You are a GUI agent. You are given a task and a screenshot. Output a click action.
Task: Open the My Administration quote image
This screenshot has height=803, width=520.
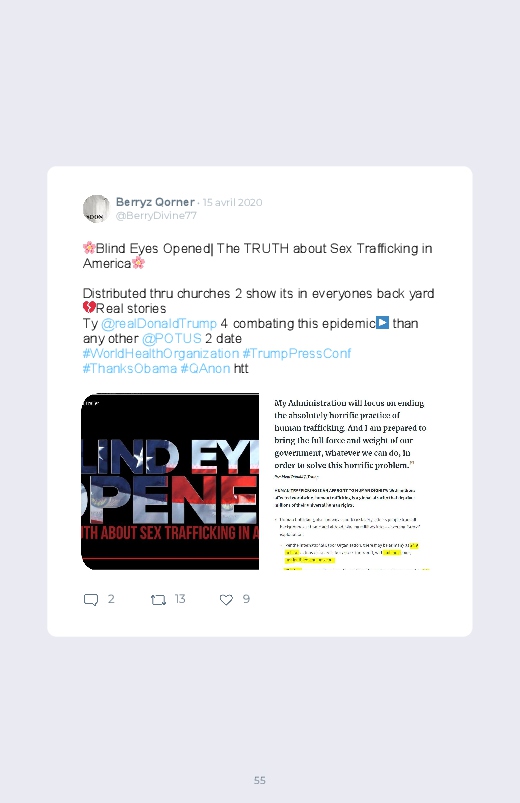tap(348, 481)
